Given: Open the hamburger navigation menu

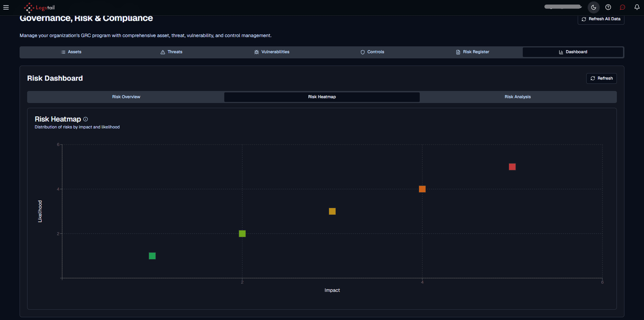Looking at the screenshot, I should click(6, 7).
